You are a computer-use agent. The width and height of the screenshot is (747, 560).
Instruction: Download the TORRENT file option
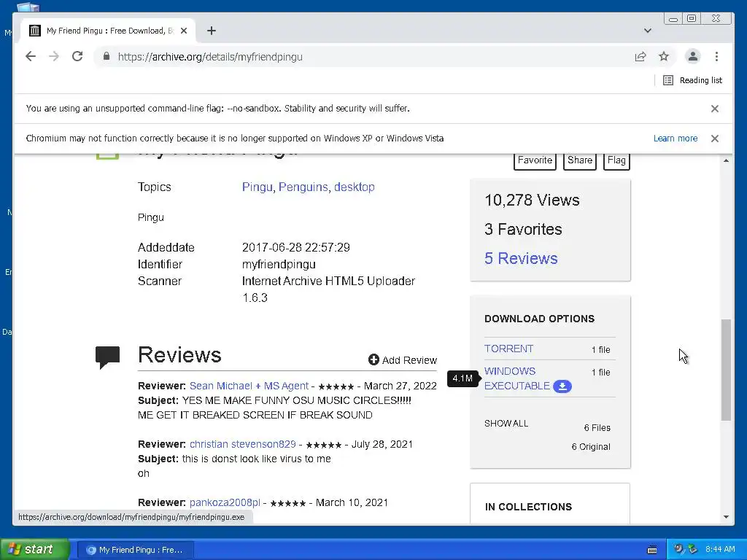coord(508,349)
